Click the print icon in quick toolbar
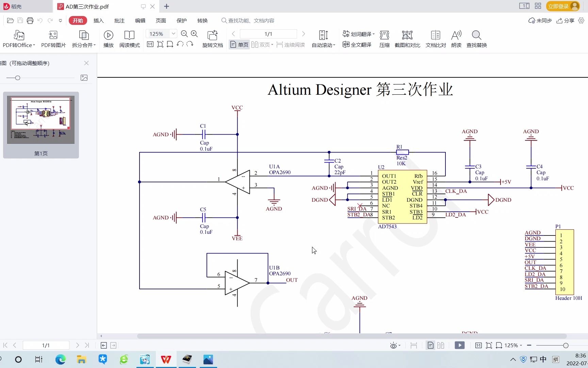 pos(30,21)
